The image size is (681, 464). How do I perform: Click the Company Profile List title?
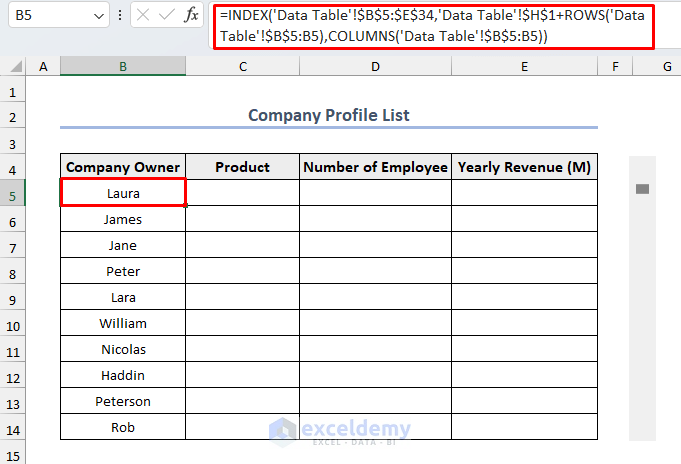click(329, 115)
